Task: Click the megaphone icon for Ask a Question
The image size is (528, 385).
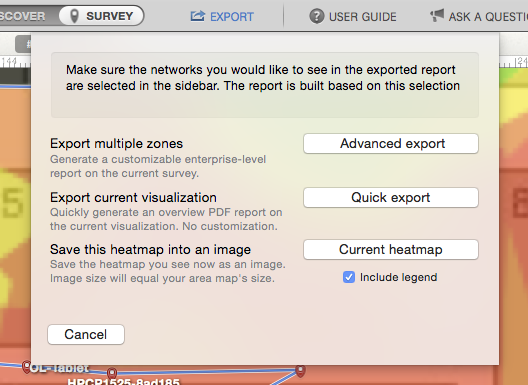Action: 437,15
